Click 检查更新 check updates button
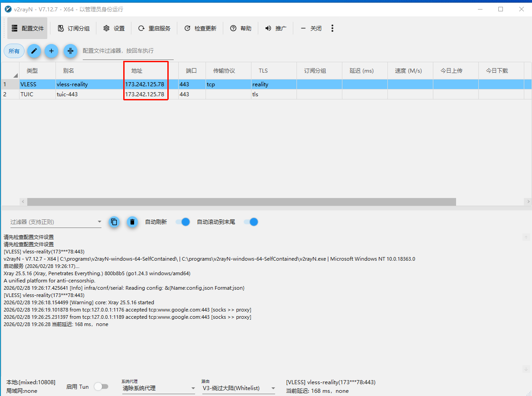This screenshot has width=532, height=396. coord(201,28)
